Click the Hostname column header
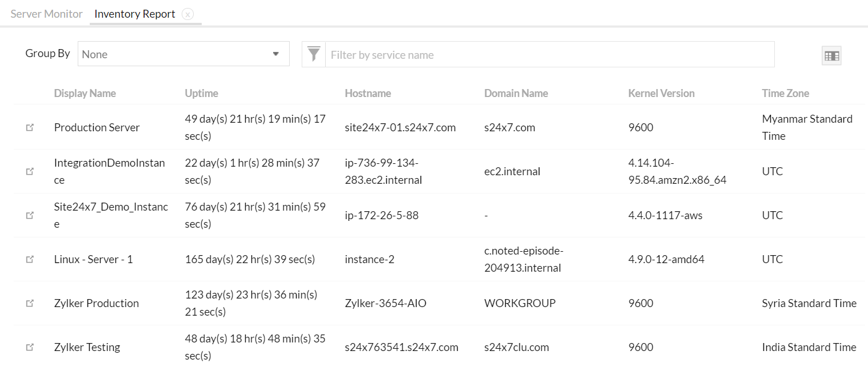868x371 pixels. click(367, 93)
